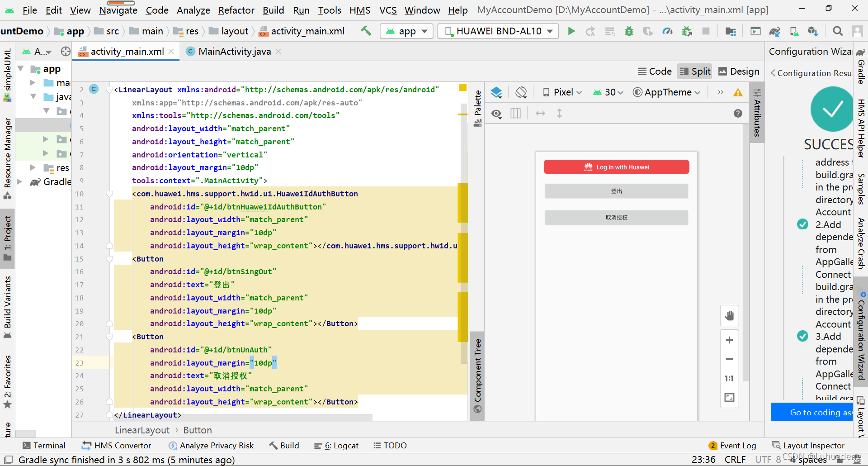
Task: Click the pan hand tool in preview
Action: point(729,315)
